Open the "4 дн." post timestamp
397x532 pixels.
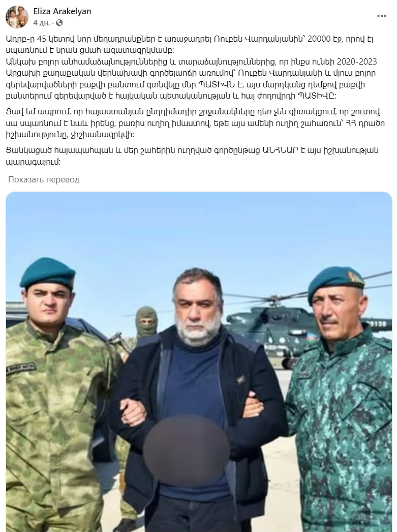[41, 23]
